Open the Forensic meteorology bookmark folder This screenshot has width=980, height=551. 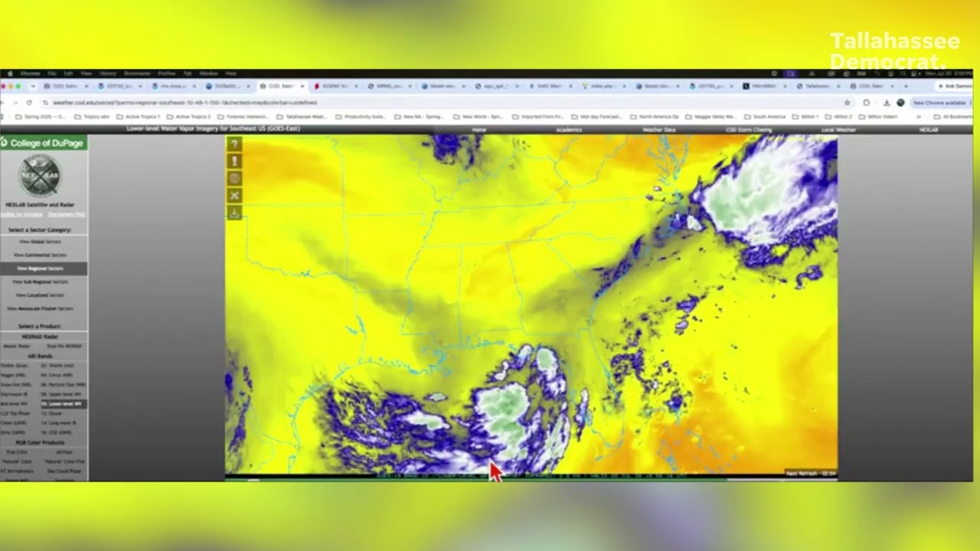243,116
